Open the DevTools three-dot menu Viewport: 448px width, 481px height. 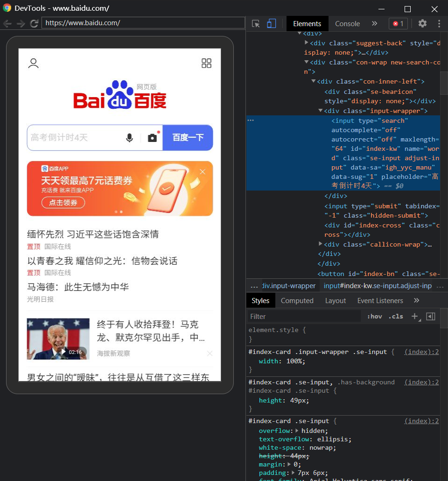pos(439,23)
